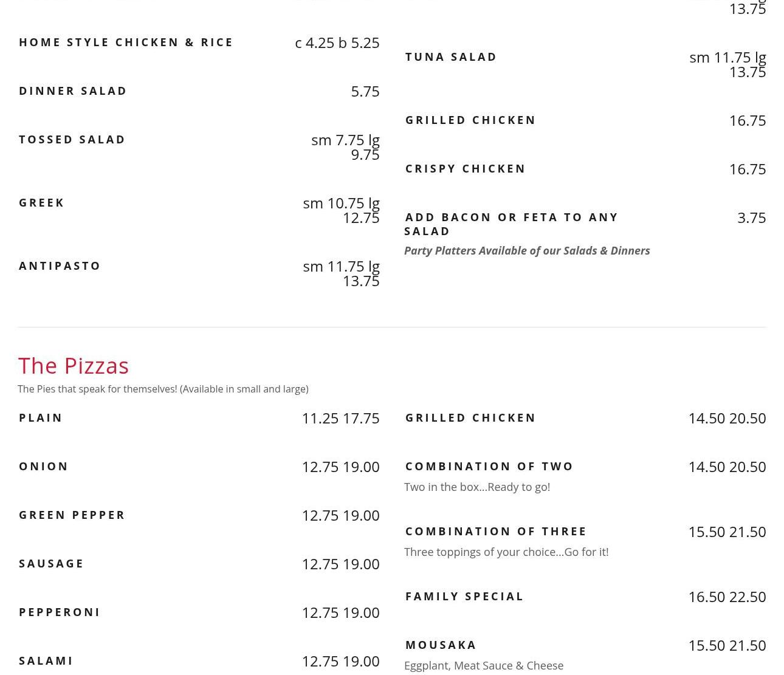Screen dimensions: 784x675
Task: Click the Tossed Salad item name
Action: [x=72, y=140]
